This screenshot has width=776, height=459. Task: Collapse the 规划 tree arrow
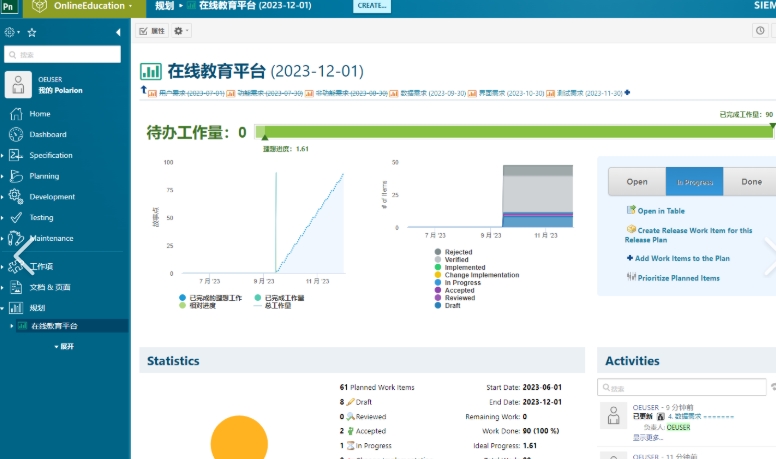[2, 308]
